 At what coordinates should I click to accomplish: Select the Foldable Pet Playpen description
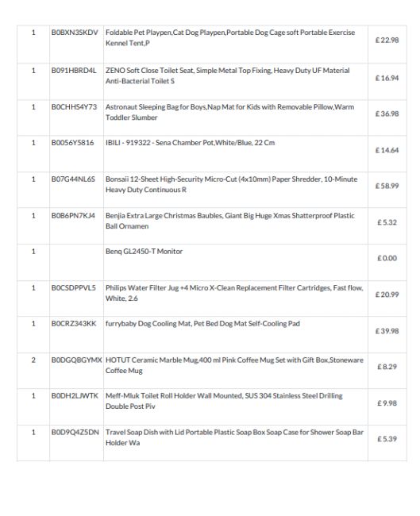[230, 38]
